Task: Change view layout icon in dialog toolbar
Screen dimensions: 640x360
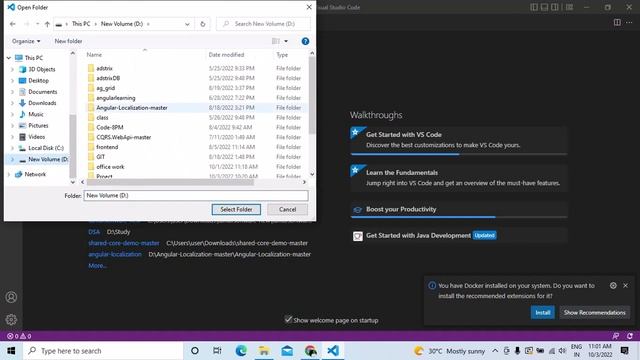Action: (x=276, y=41)
